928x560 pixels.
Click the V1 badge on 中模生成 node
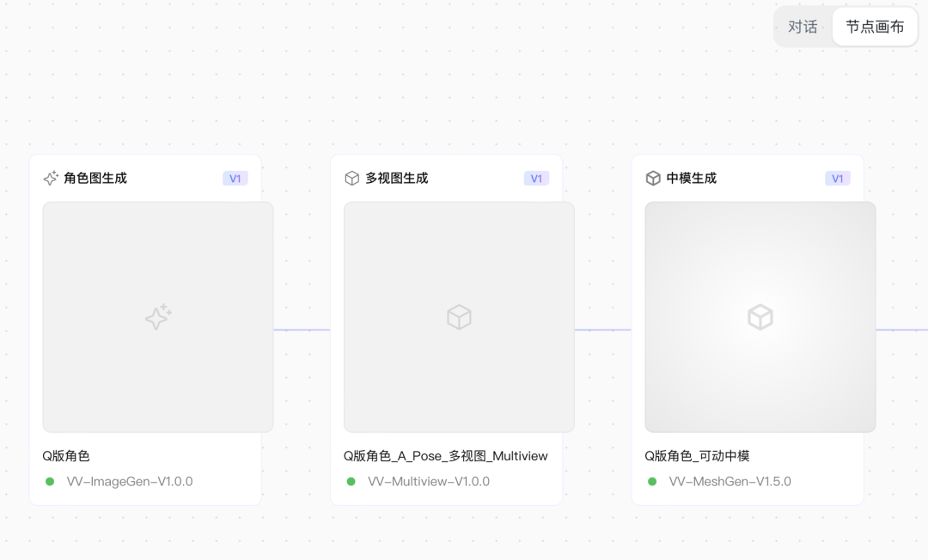pyautogui.click(x=838, y=179)
